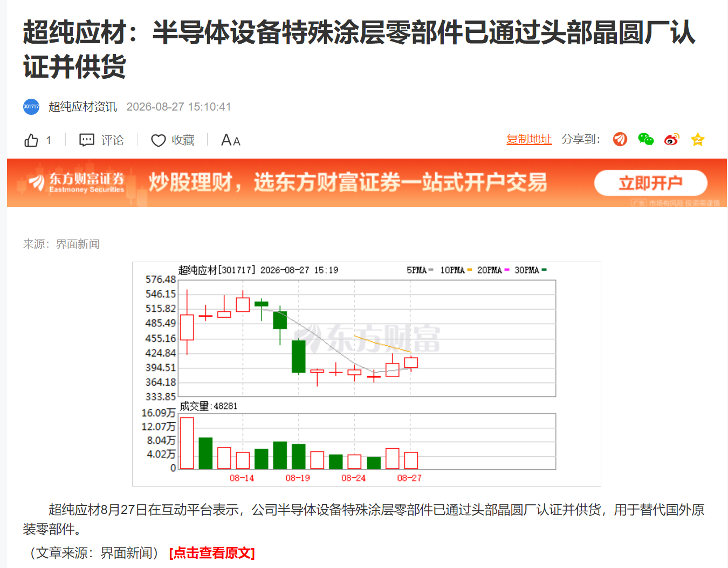Click the heart 收藏 favorite icon
Screen dimensions: 728x568
[158, 140]
